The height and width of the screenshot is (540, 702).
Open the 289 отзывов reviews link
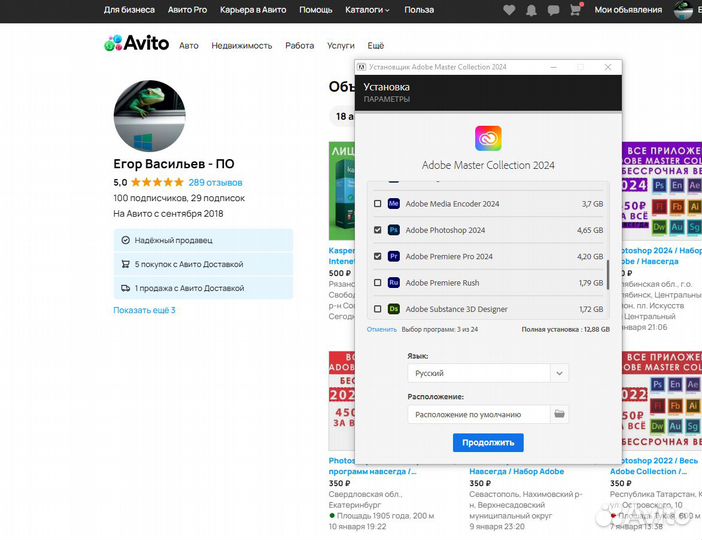point(215,183)
